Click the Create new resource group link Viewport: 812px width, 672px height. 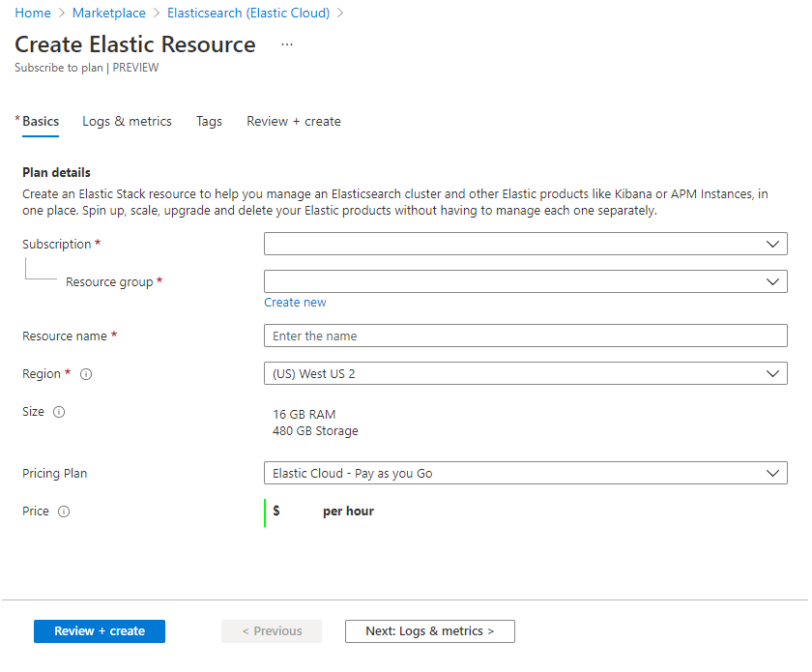(x=295, y=303)
